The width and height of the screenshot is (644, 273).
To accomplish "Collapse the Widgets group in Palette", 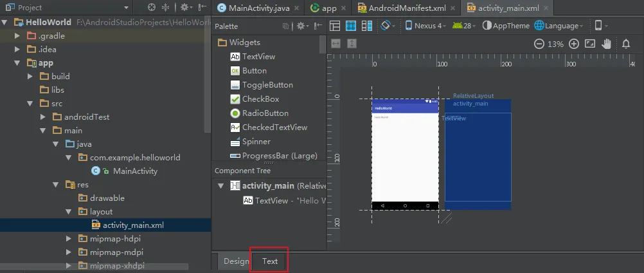I will pos(239,42).
